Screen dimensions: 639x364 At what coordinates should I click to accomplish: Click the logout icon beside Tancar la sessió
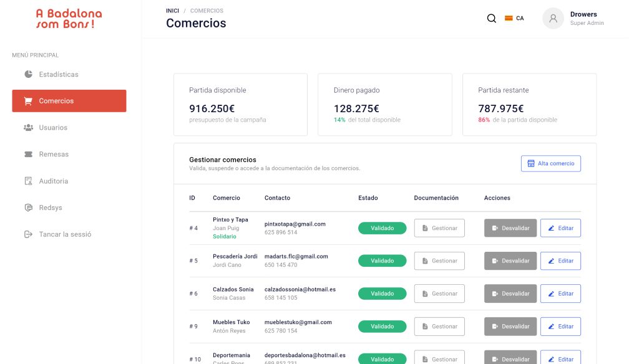point(28,234)
